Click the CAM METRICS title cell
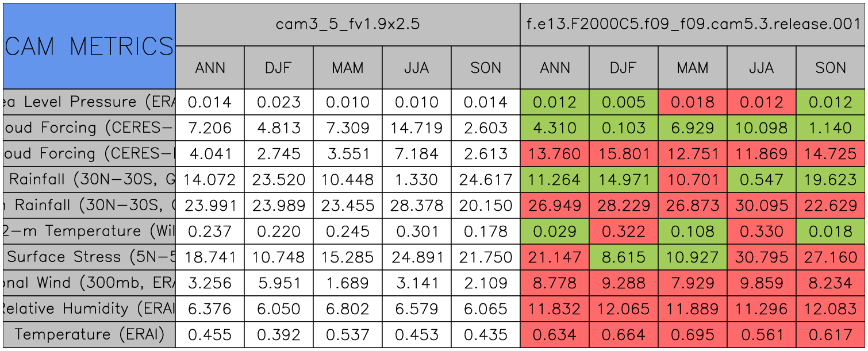This screenshot has height=351, width=868. click(89, 46)
